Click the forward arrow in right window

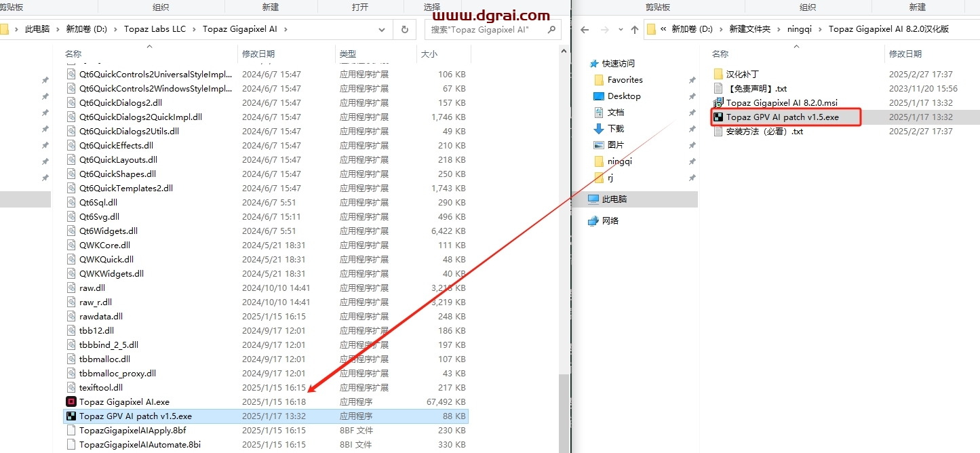(x=606, y=30)
